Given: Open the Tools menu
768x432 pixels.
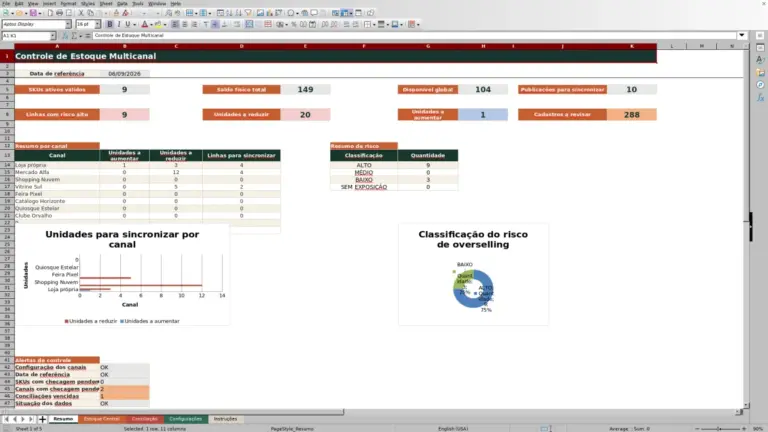Looking at the screenshot, I should (x=138, y=3).
